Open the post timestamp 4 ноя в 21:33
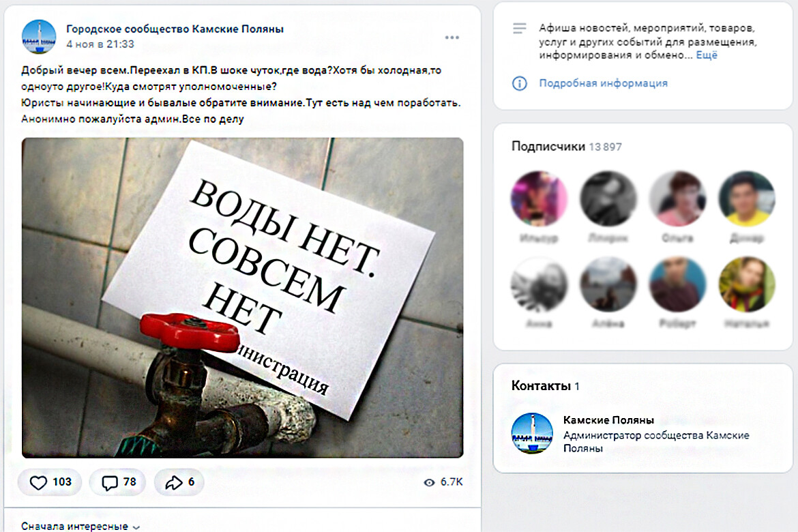This screenshot has width=798, height=532. point(100,44)
